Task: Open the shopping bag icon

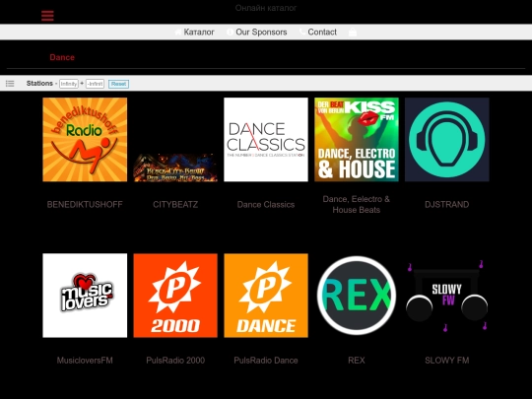Action: coord(353,32)
